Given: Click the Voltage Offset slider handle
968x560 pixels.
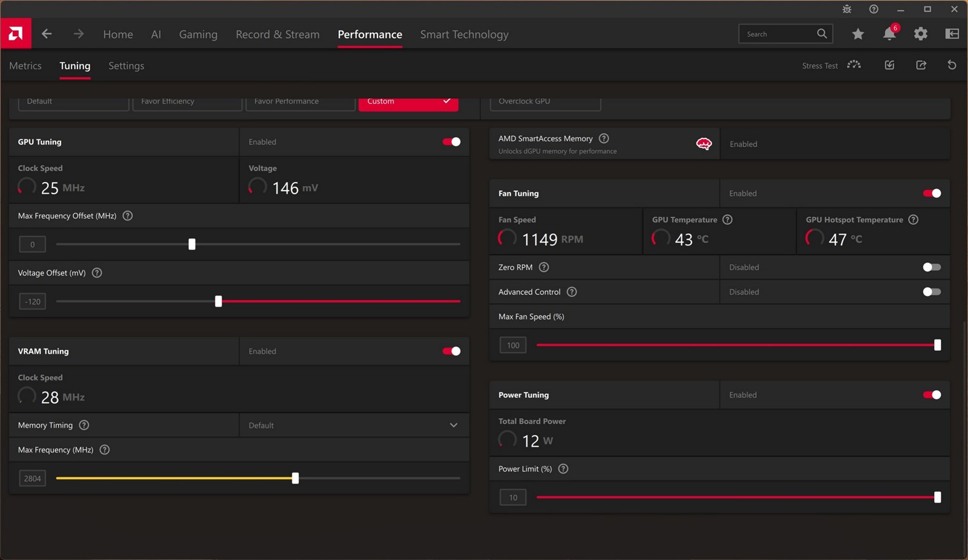Looking at the screenshot, I should (x=218, y=301).
